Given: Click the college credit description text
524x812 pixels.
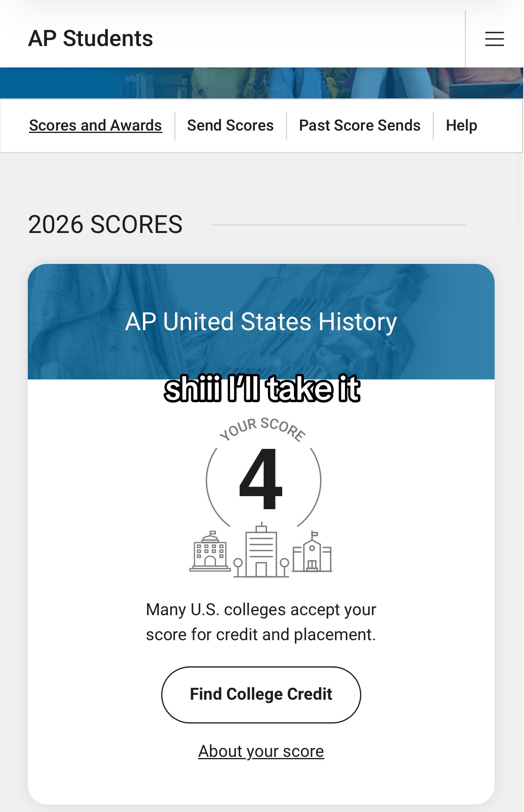Looking at the screenshot, I should (261, 622).
